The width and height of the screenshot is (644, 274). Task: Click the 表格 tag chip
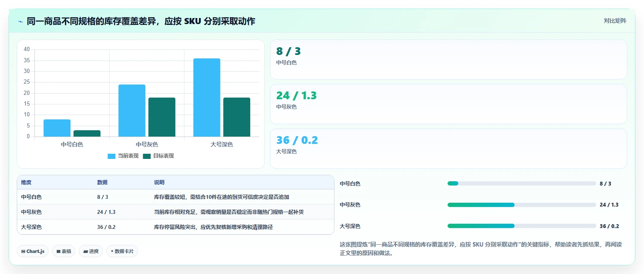tap(64, 251)
